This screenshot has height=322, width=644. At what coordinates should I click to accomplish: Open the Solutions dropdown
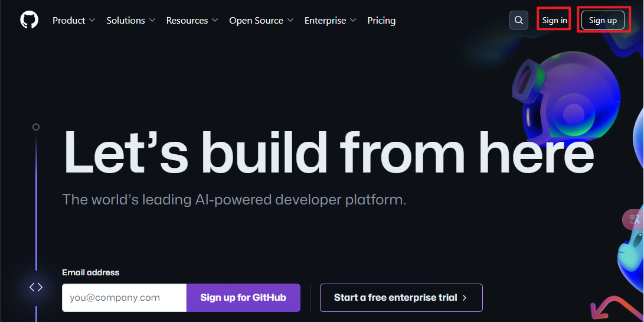pyautogui.click(x=130, y=20)
